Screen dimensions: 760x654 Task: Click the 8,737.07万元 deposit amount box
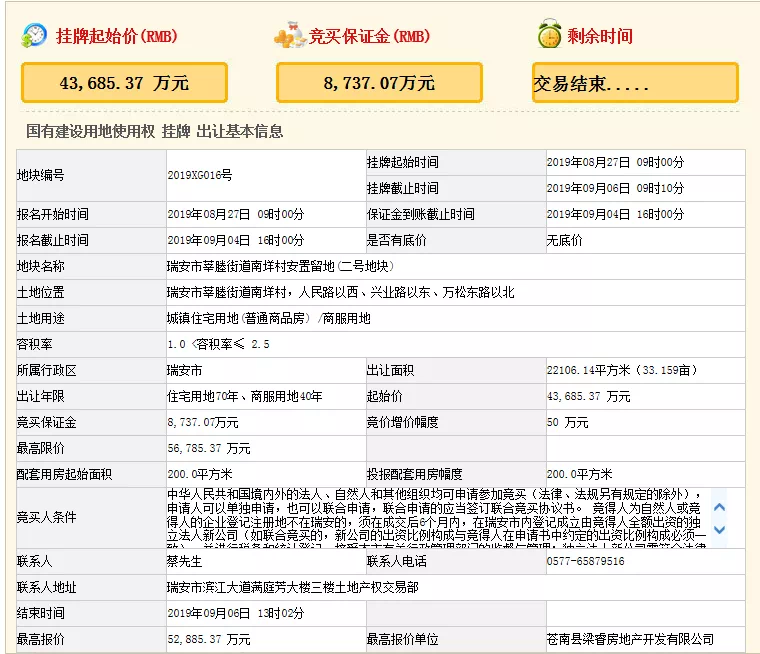[x=379, y=83]
